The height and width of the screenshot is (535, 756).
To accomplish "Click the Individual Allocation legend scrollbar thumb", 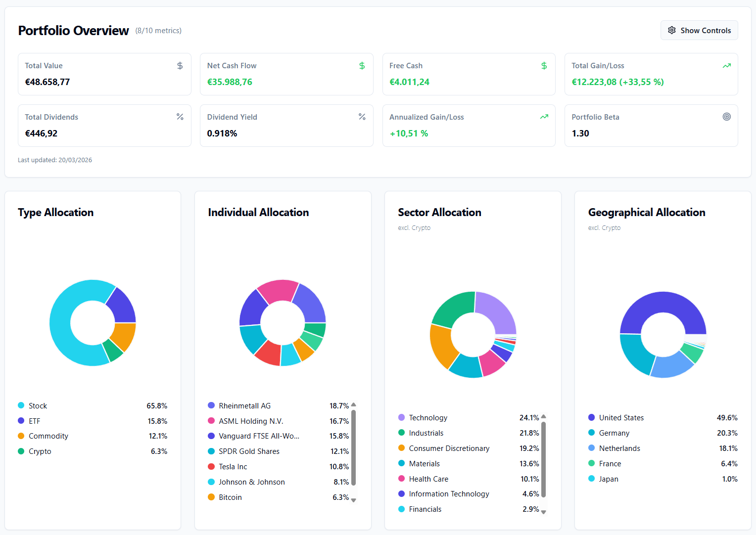I will [x=353, y=447].
